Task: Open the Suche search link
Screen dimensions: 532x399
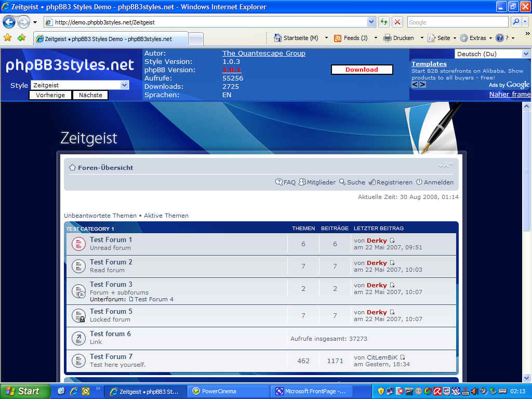Action: pos(352,182)
